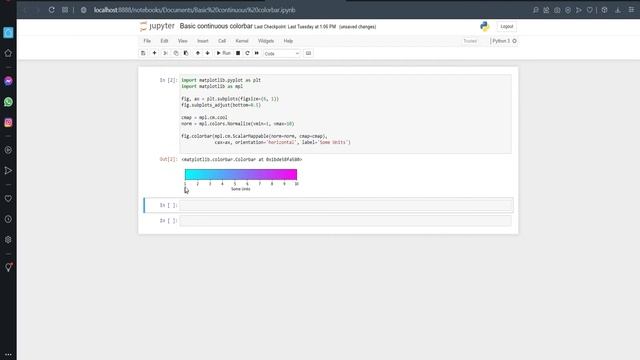Screen dimensions: 640x360
Task: Open the View menu
Action: pos(182,41)
